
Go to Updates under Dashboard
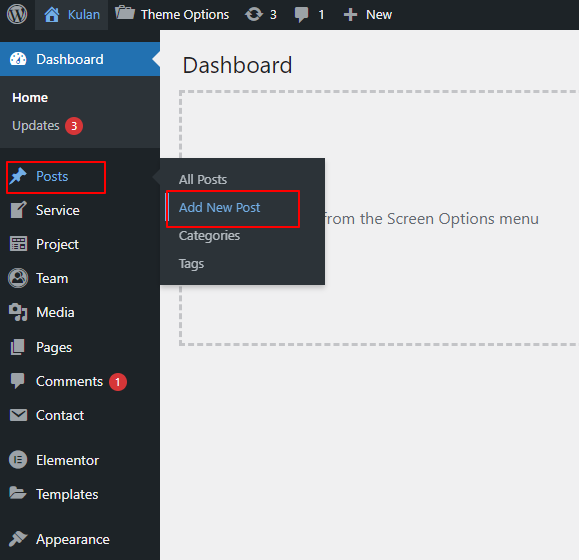coord(47,126)
